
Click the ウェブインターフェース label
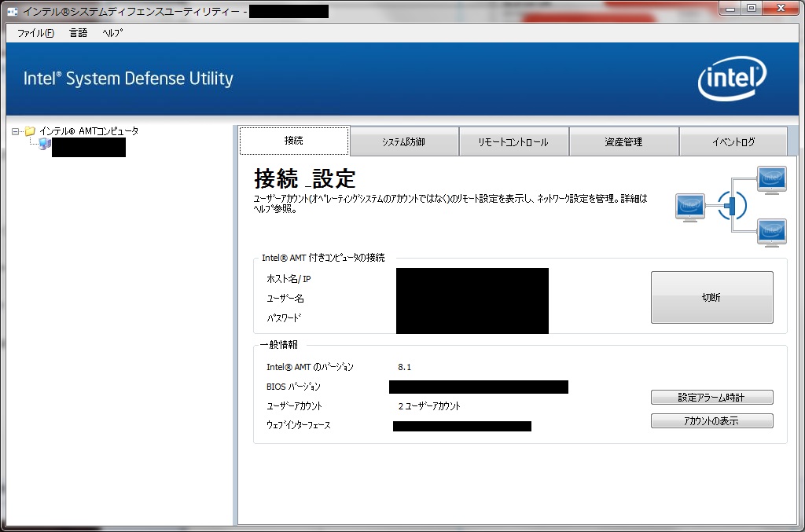[x=298, y=425]
